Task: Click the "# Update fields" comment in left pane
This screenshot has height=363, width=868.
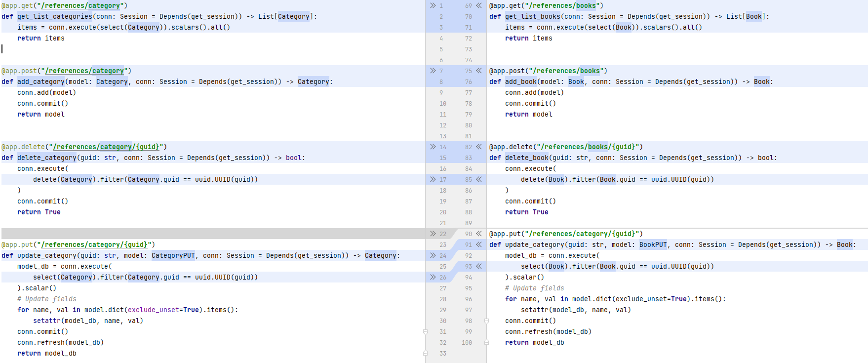Action: (47, 299)
